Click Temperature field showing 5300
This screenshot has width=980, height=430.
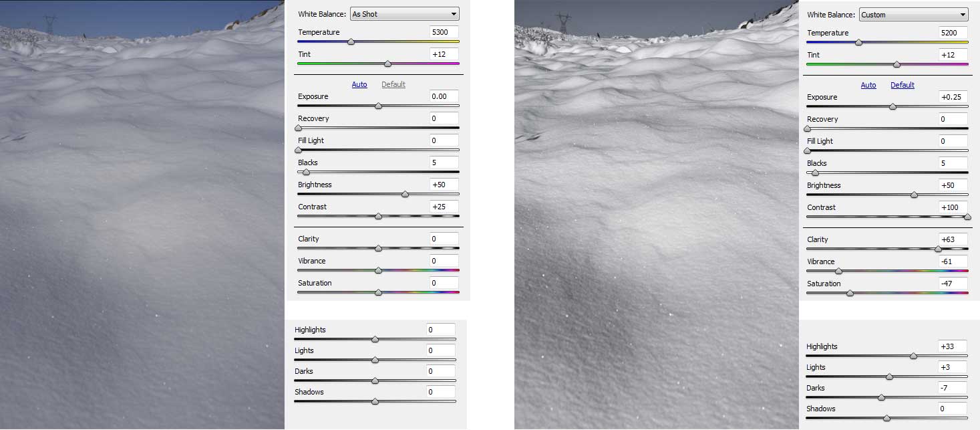point(445,32)
